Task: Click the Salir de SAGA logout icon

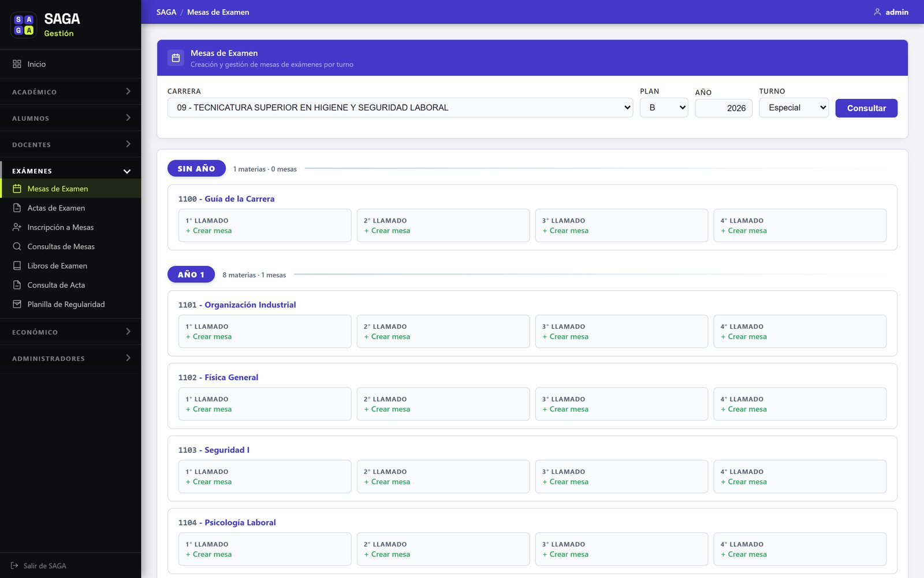Action: click(x=14, y=566)
